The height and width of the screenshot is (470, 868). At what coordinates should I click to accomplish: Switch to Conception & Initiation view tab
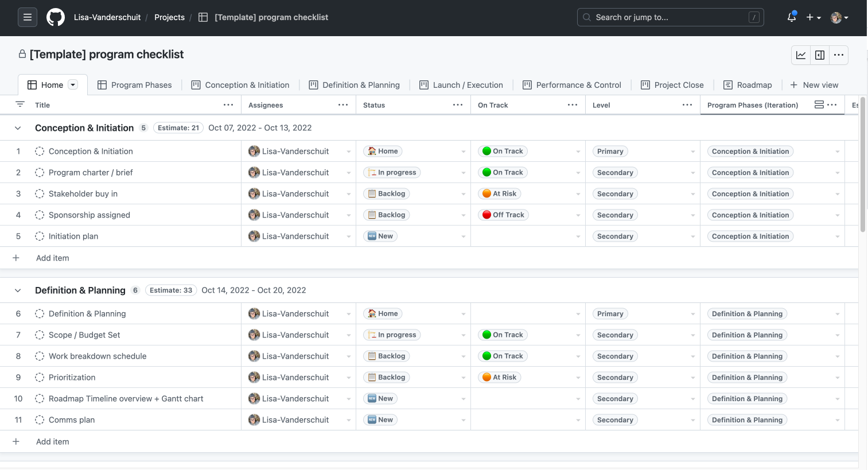(240, 85)
